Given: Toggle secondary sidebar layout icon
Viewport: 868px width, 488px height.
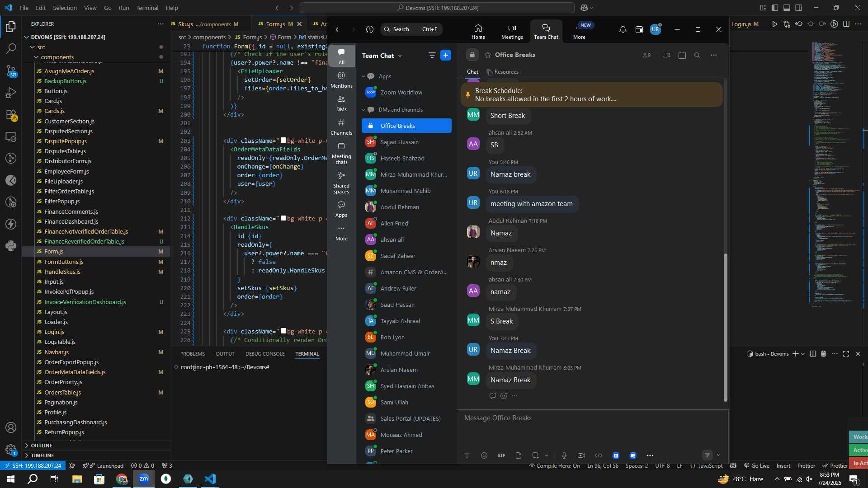Looking at the screenshot, I should pos(799,8).
